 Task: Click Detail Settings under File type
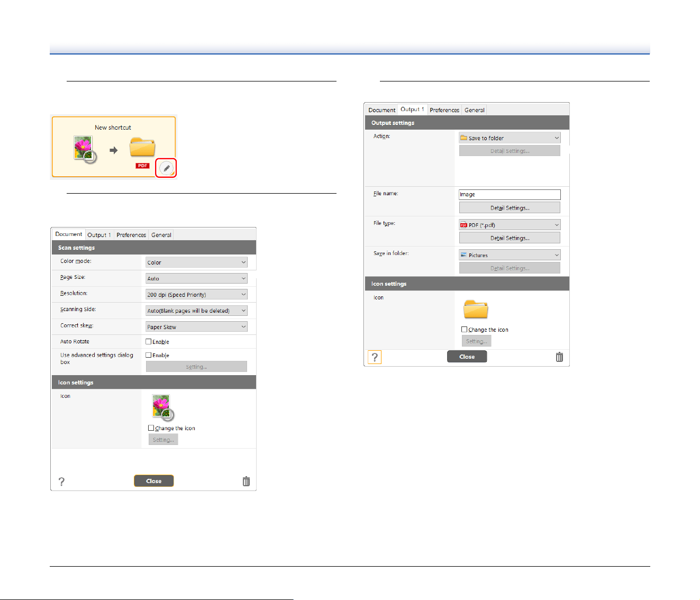coord(510,238)
